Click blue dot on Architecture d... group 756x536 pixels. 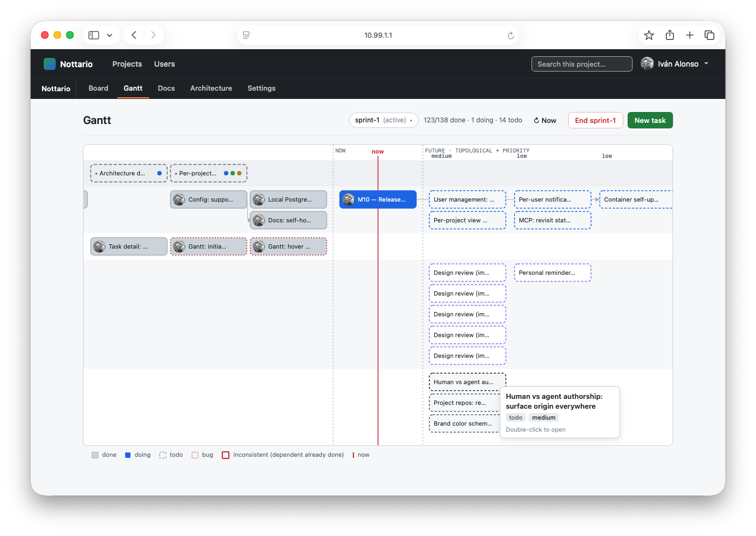(160, 173)
